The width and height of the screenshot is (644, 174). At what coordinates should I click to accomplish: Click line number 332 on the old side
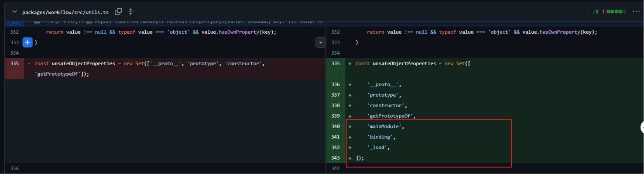point(15,32)
